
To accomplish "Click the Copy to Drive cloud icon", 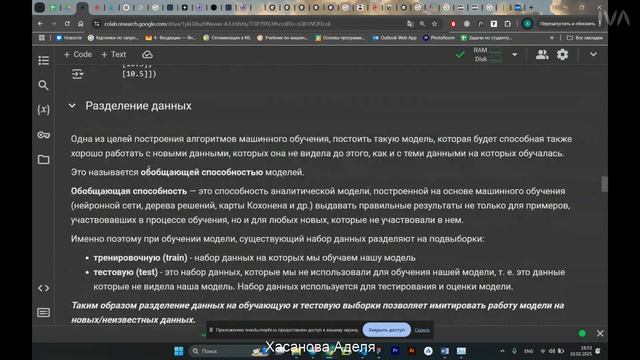I will coord(147,54).
